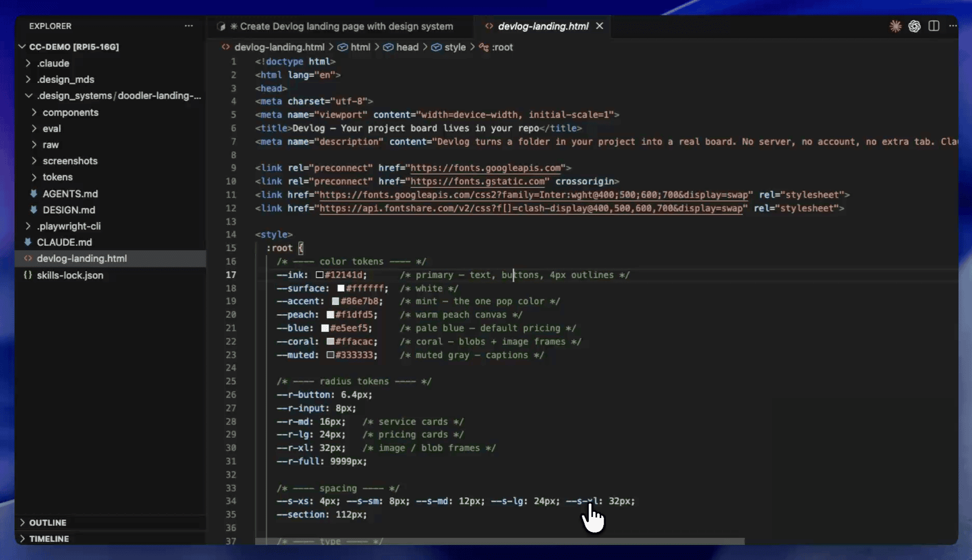This screenshot has width=972, height=560.
Task: Select devlog-landing.html in the Explorer
Action: [x=110, y=258]
